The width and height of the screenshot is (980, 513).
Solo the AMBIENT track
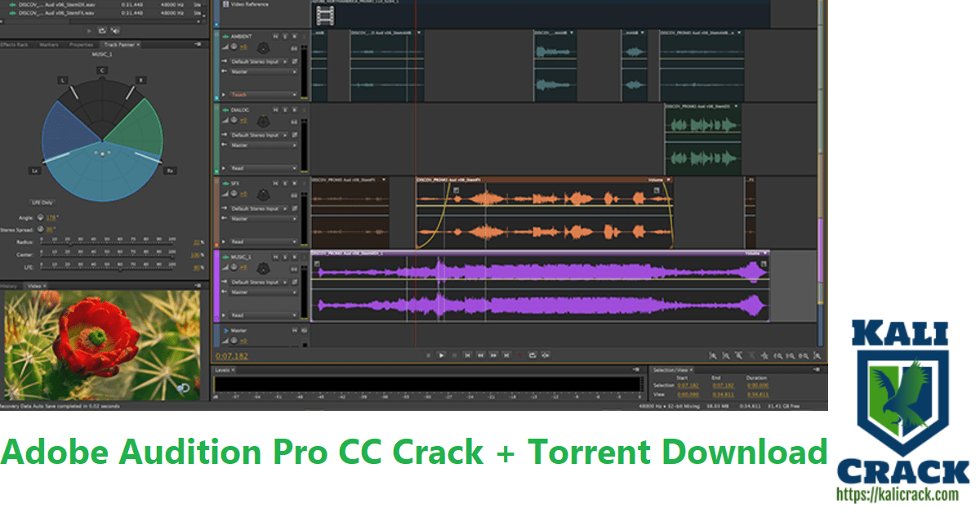coord(285,36)
